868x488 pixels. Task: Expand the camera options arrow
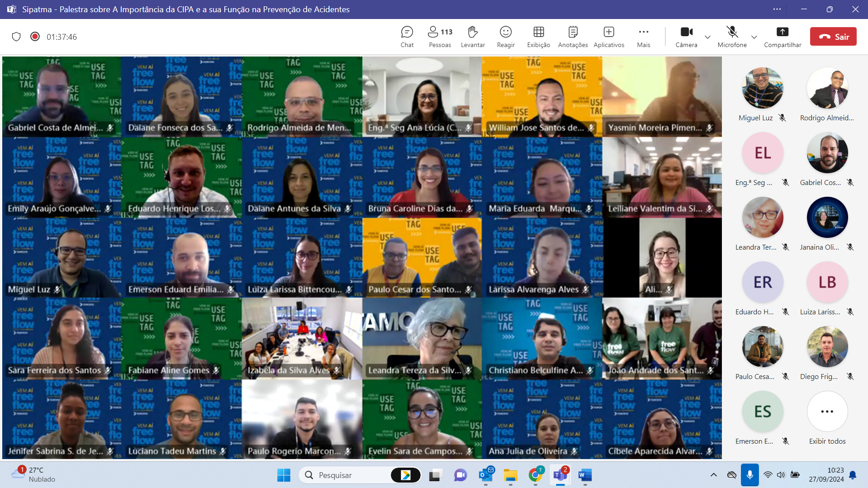708,37
